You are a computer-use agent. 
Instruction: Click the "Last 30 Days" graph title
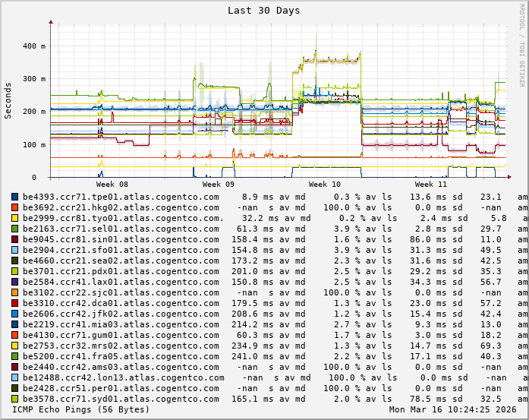pyautogui.click(x=263, y=11)
